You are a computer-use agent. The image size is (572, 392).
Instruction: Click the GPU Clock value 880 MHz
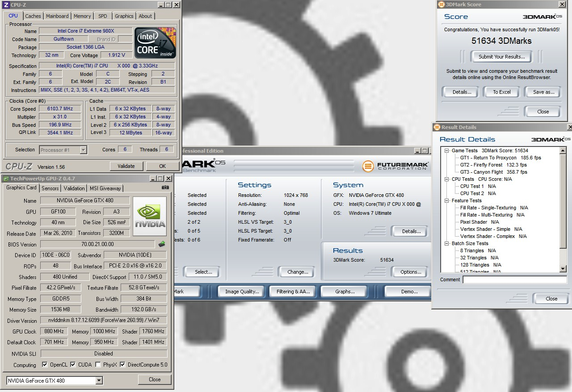(54, 332)
